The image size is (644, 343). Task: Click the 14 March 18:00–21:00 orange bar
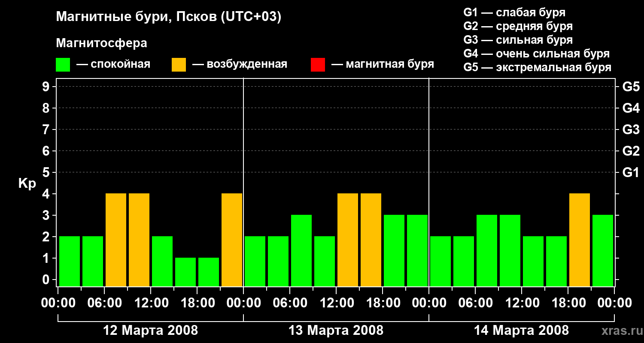coord(580,240)
